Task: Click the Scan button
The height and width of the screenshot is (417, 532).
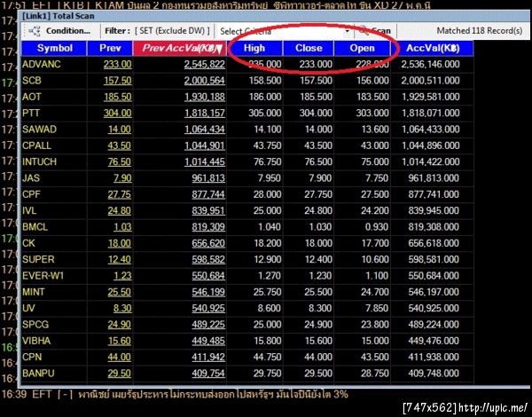Action: point(374,31)
